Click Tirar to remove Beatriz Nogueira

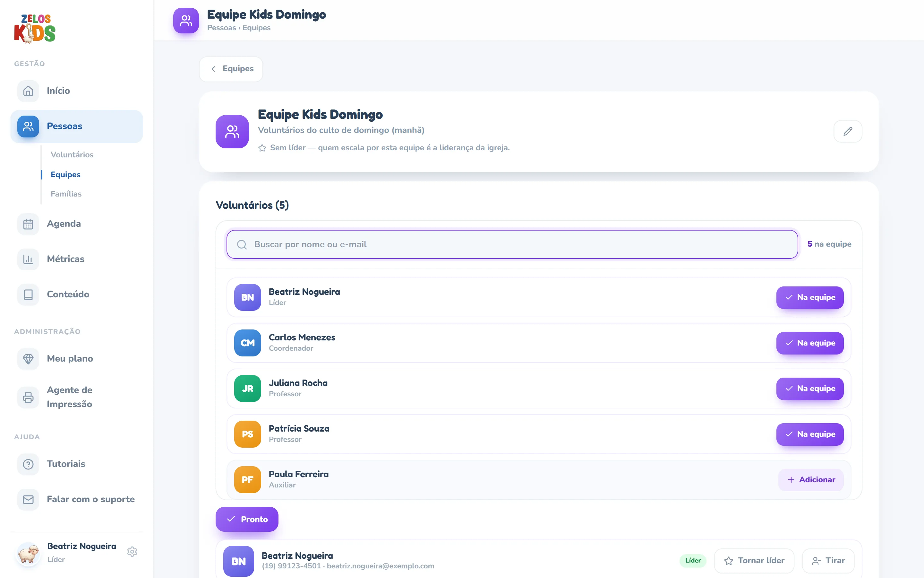(x=828, y=560)
